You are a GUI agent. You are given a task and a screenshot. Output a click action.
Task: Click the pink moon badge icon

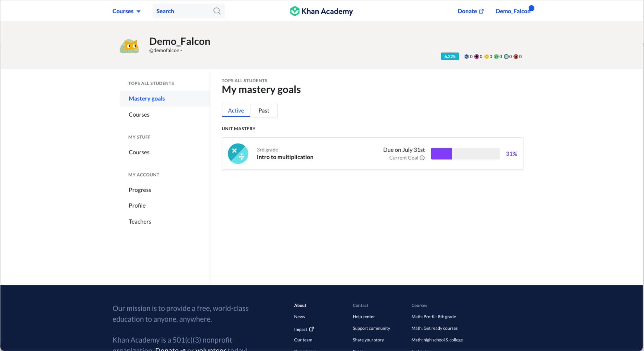(476, 57)
